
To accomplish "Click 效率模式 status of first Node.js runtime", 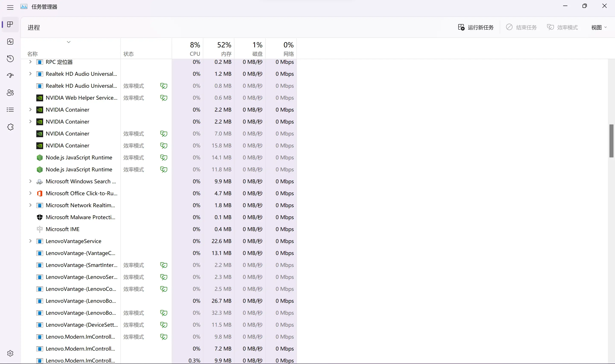I will [133, 157].
